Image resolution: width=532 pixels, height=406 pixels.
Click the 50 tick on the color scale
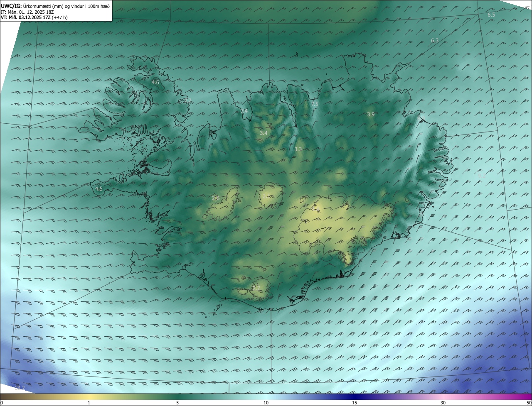pyautogui.click(x=529, y=403)
